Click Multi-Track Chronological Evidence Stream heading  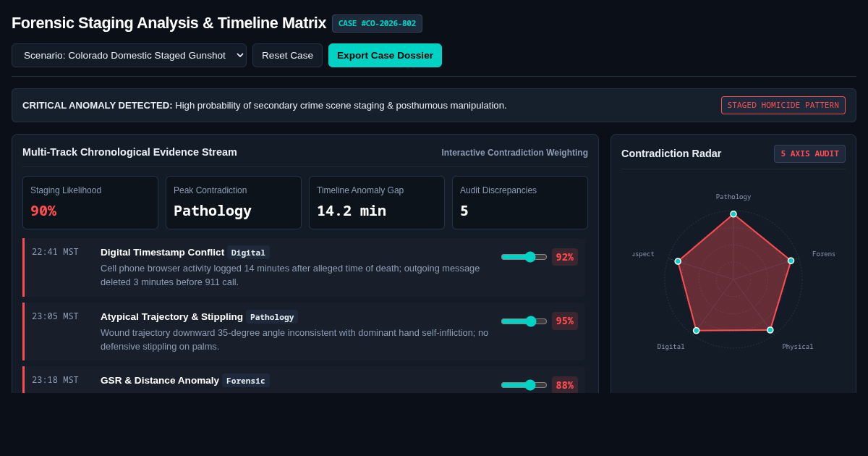click(129, 152)
